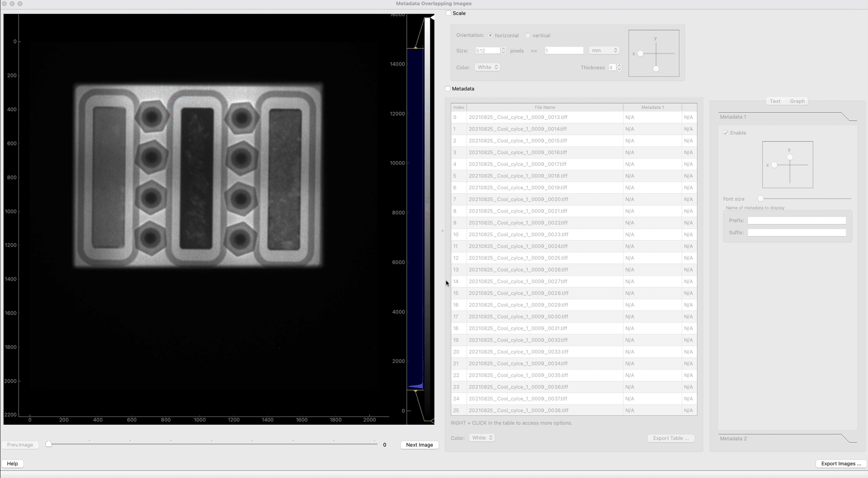Switch to the Graph tab

tap(797, 101)
